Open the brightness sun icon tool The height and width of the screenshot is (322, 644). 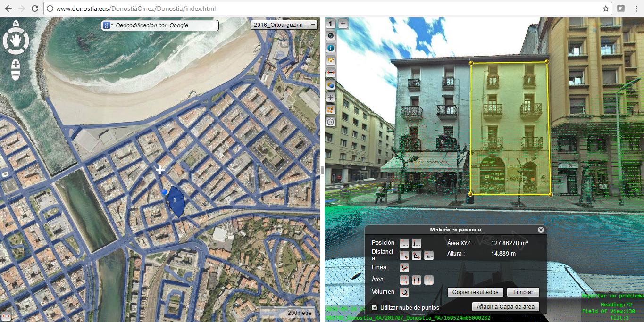click(x=331, y=97)
